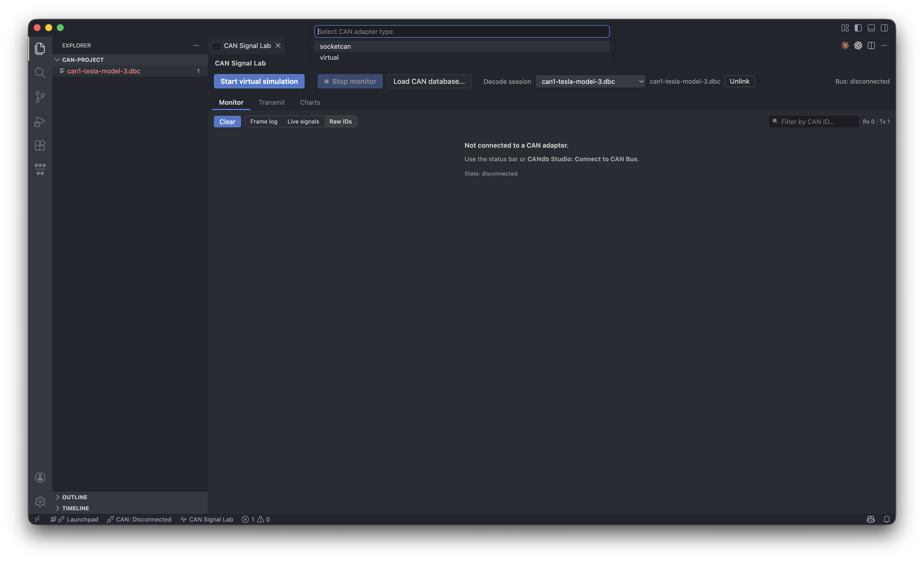Click the Accounts icon in activity bar

40,477
